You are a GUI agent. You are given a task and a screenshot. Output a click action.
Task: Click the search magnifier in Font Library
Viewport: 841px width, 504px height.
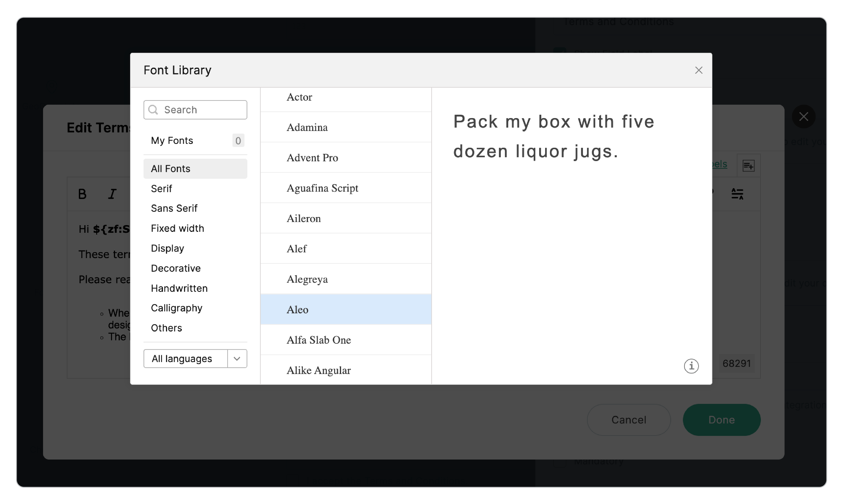pyautogui.click(x=153, y=110)
